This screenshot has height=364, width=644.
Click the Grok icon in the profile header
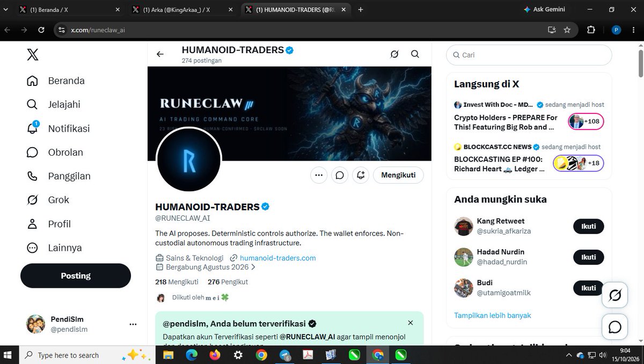394,54
